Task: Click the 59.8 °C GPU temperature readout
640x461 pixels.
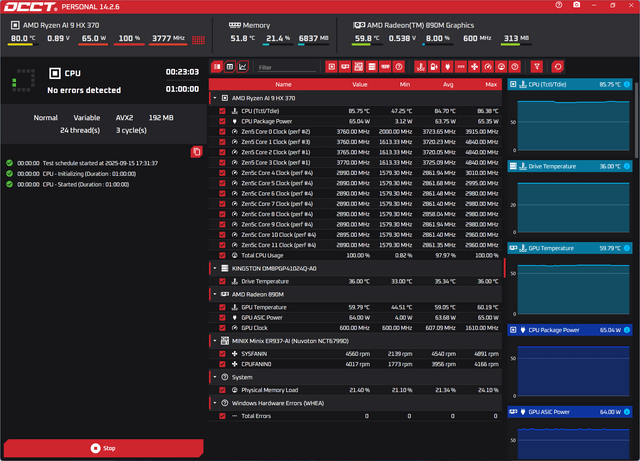Action: (367, 38)
